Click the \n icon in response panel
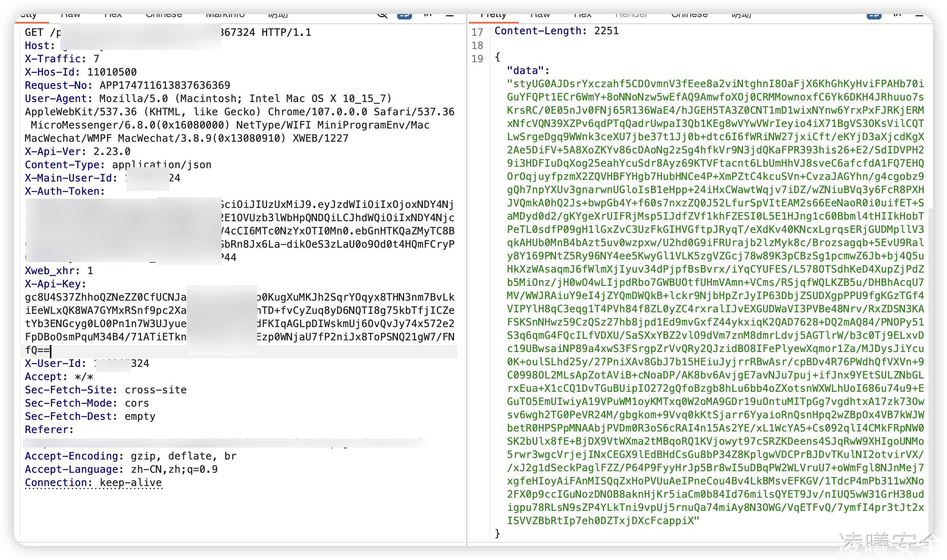This screenshot has width=947, height=560. point(898,16)
